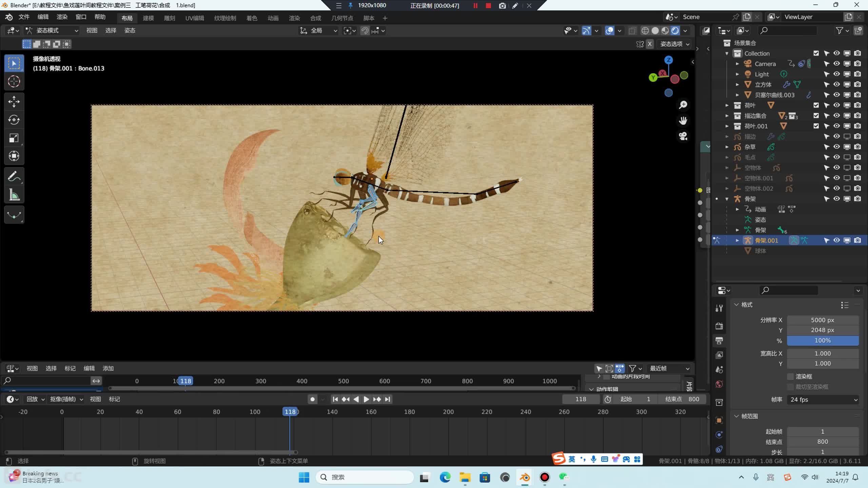Select the Annotate tool
This screenshot has height=488, width=868.
point(14,176)
